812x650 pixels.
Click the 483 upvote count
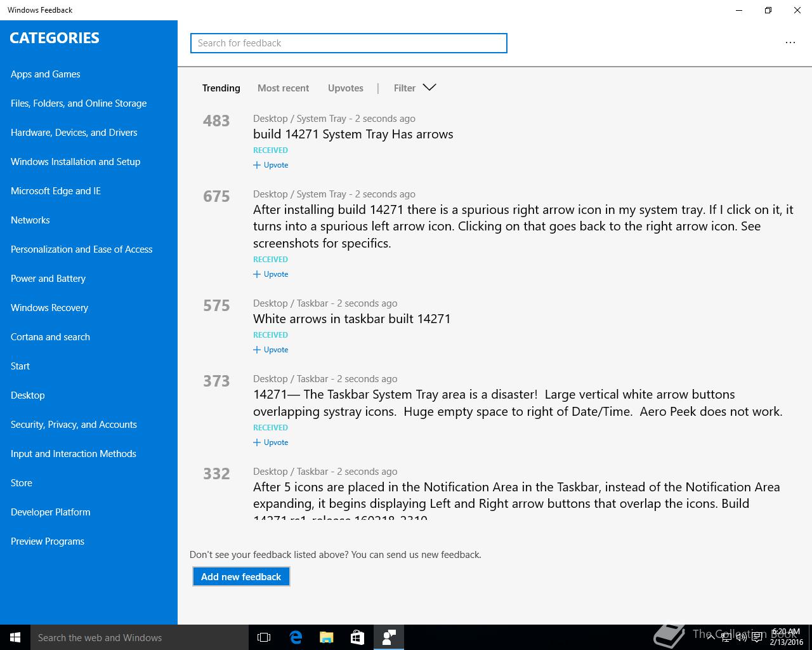216,121
